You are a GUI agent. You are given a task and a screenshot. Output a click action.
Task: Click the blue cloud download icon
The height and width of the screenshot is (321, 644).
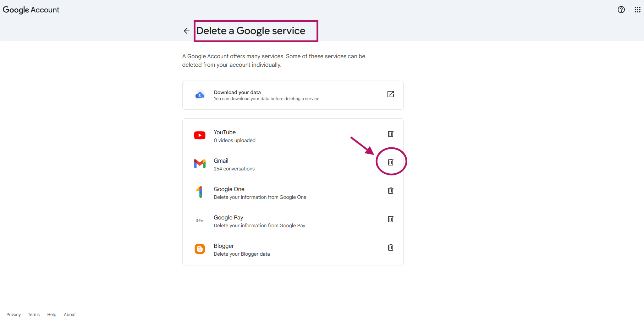200,95
